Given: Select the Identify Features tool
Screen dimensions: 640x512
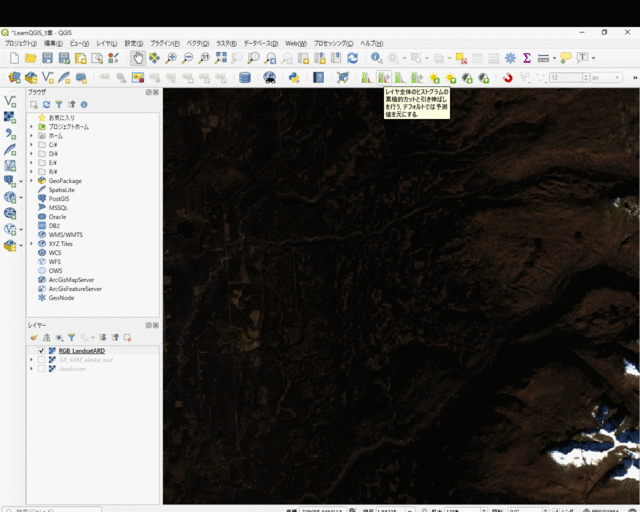Looking at the screenshot, I should pyautogui.click(x=376, y=58).
